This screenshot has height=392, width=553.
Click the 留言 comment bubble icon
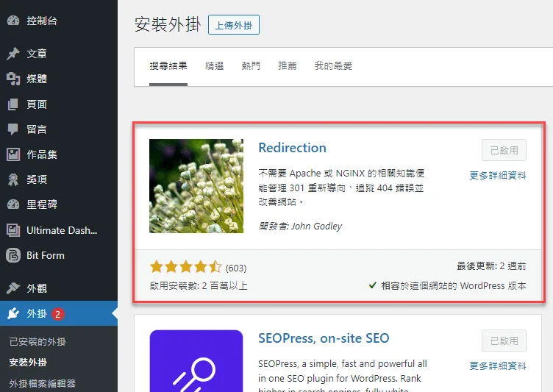[x=13, y=129]
